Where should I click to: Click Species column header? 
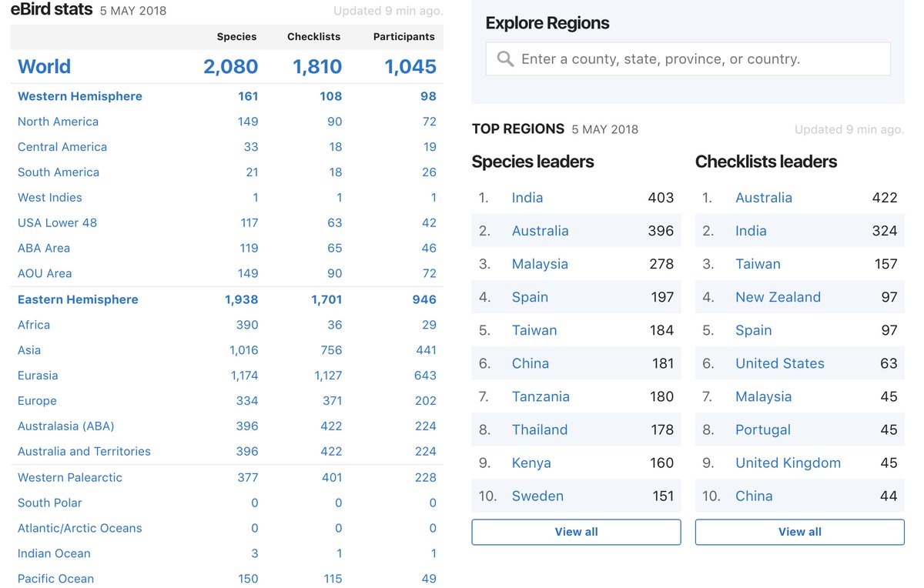(237, 37)
